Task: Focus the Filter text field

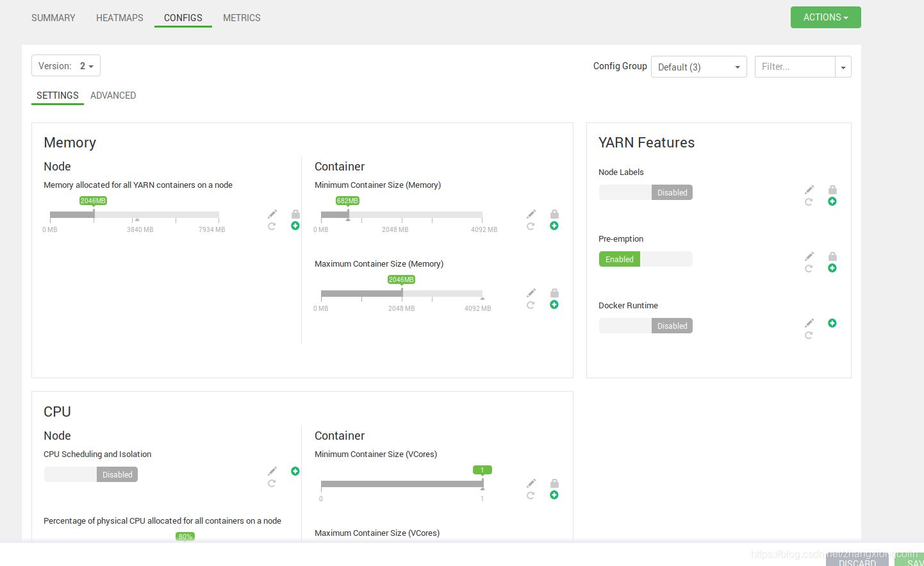Action: point(795,67)
